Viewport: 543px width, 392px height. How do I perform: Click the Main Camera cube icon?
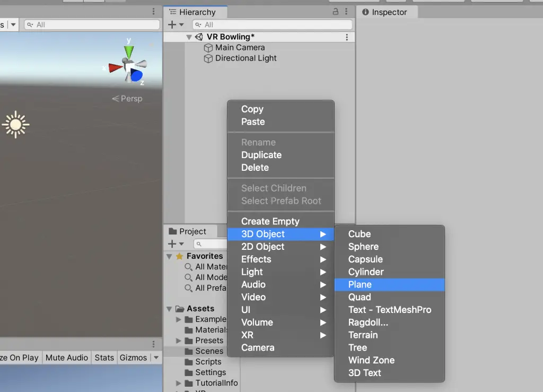click(x=208, y=48)
